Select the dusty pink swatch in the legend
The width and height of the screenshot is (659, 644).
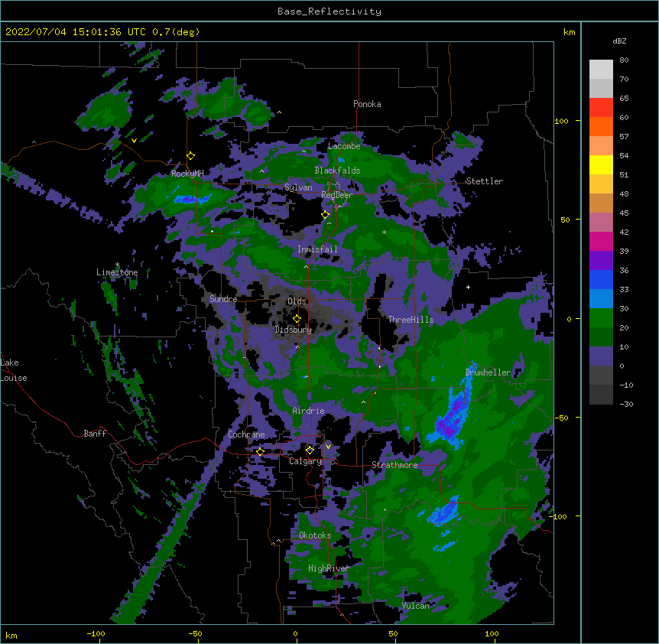[x=601, y=222]
